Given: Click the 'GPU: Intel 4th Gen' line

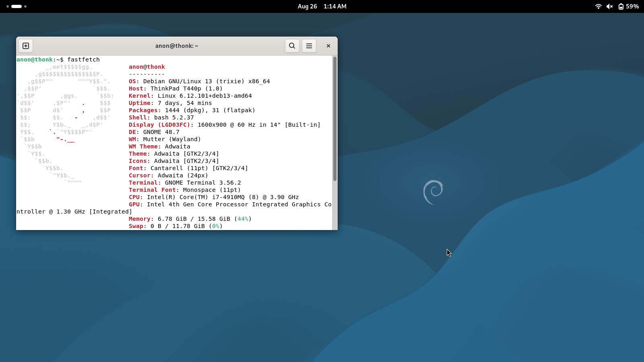Looking at the screenshot, I should (x=230, y=204).
